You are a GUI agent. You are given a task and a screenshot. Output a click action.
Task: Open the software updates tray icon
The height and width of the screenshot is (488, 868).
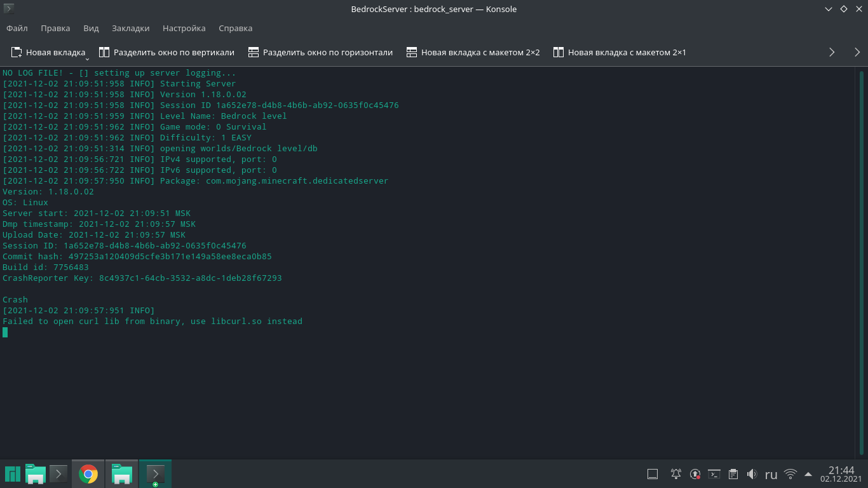point(695,474)
